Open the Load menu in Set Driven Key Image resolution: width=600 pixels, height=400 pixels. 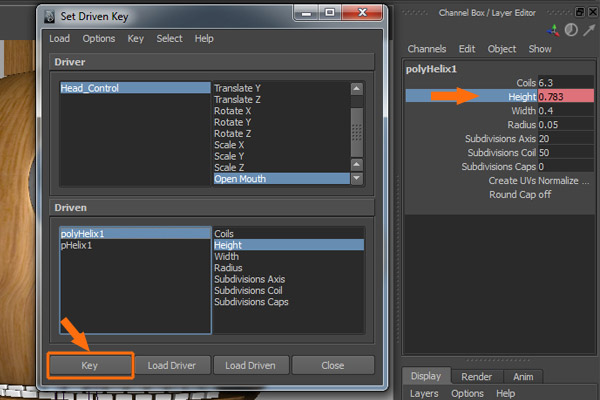[x=59, y=39]
